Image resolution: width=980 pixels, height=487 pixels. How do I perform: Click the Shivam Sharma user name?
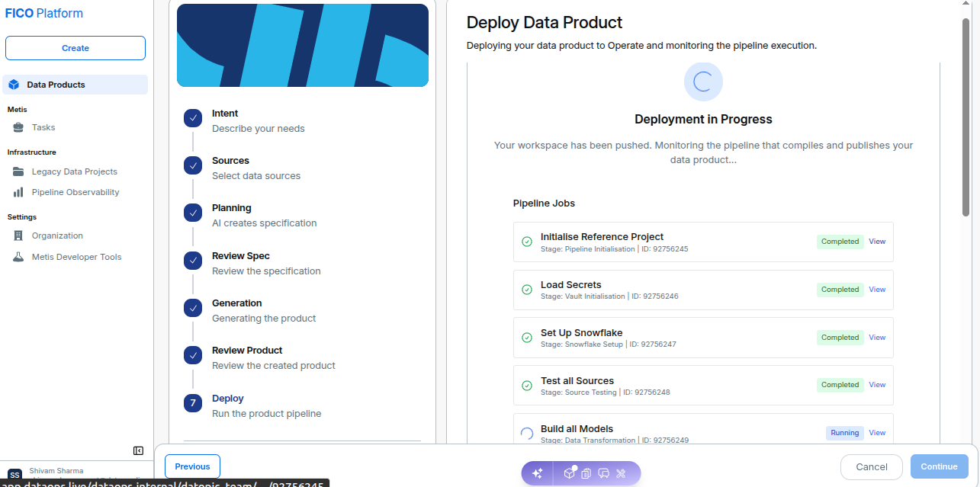(56, 471)
